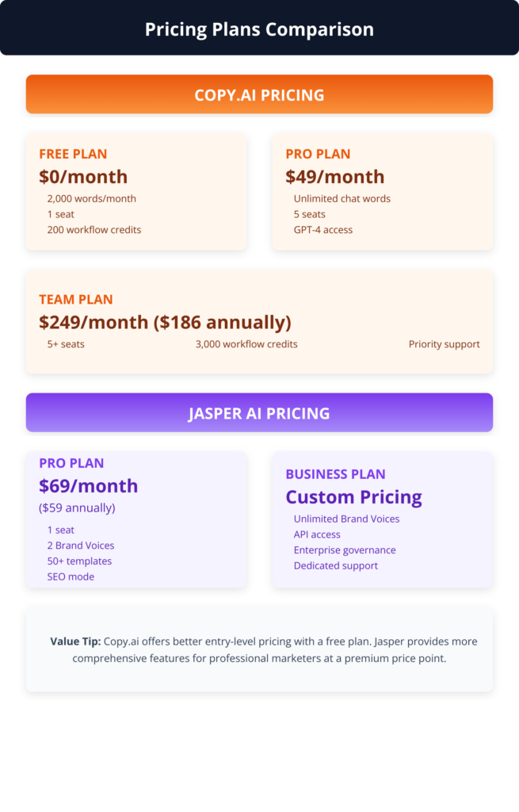Click the $69/month Jasper price
The height and width of the screenshot is (812, 519).
coord(88,486)
